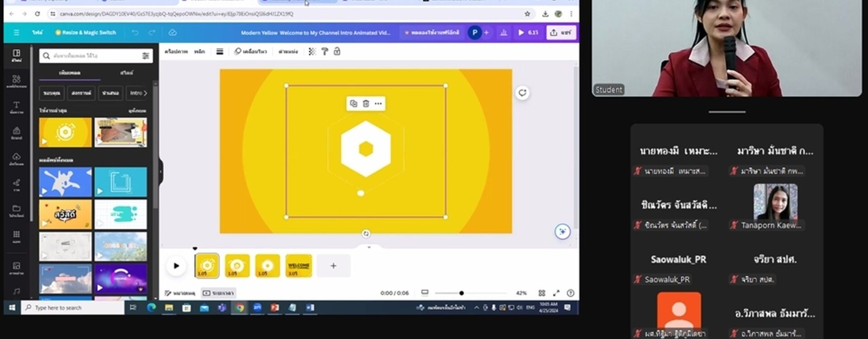Open the Apps grid sidebar panel
Screen dimensions: 868x339
pyautogui.click(x=16, y=236)
